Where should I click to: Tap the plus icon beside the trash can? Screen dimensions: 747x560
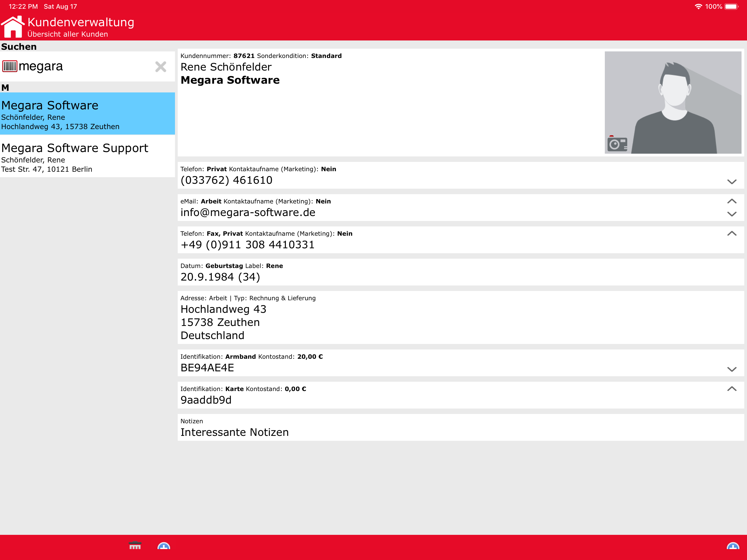(x=164, y=546)
